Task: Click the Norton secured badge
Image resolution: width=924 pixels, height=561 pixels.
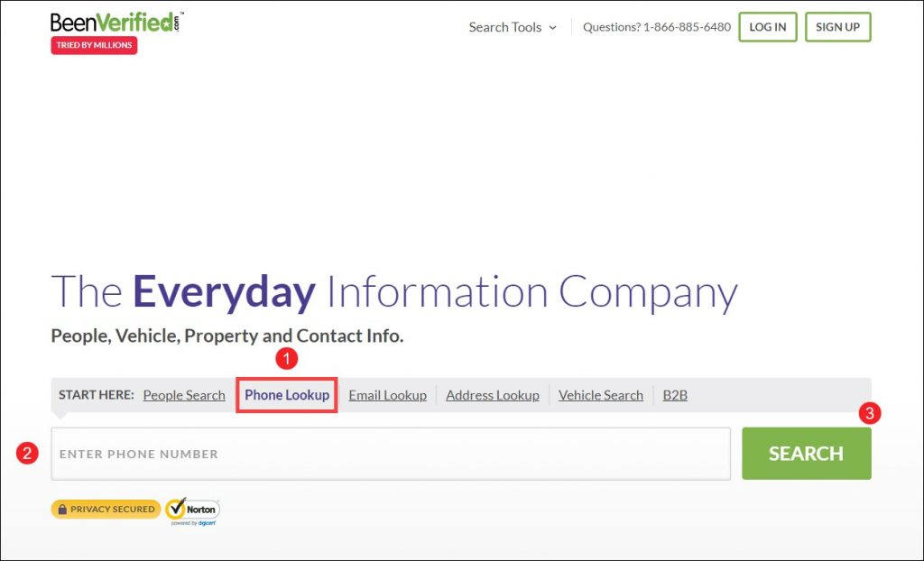Action: (x=192, y=510)
